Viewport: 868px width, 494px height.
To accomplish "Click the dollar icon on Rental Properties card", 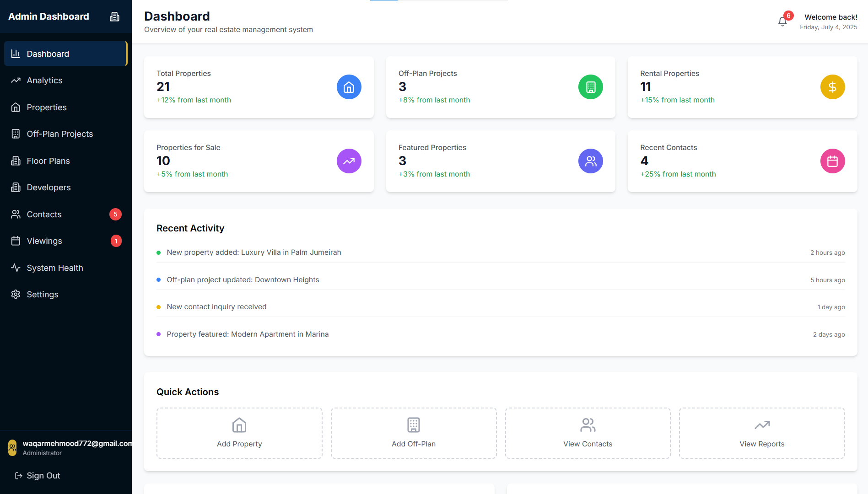I will click(x=832, y=87).
